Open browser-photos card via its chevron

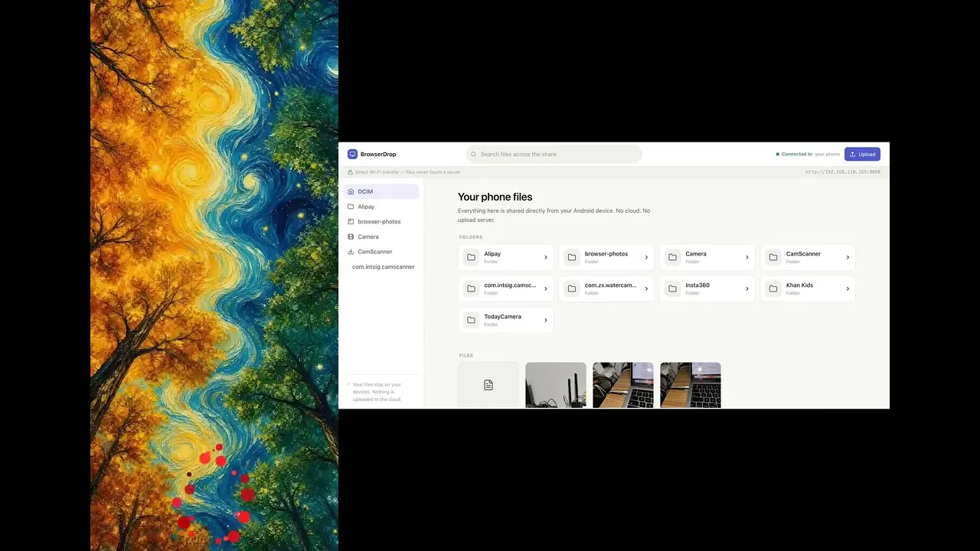(x=646, y=257)
